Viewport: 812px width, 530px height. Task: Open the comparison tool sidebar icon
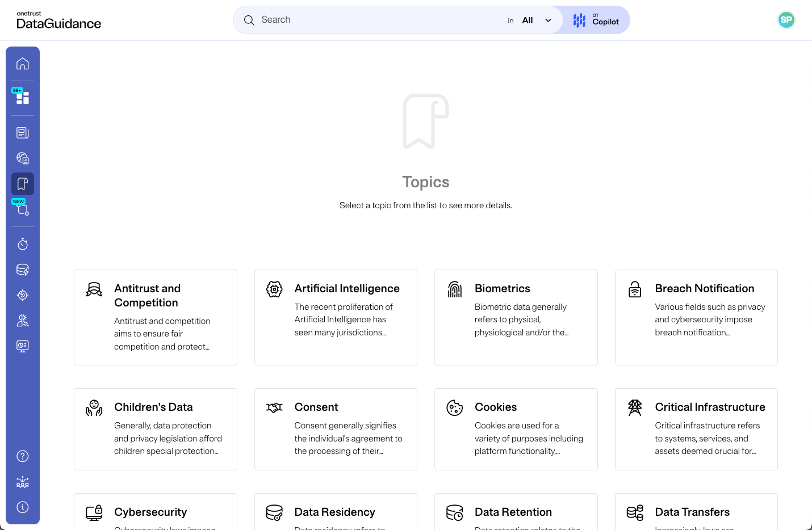(x=22, y=320)
